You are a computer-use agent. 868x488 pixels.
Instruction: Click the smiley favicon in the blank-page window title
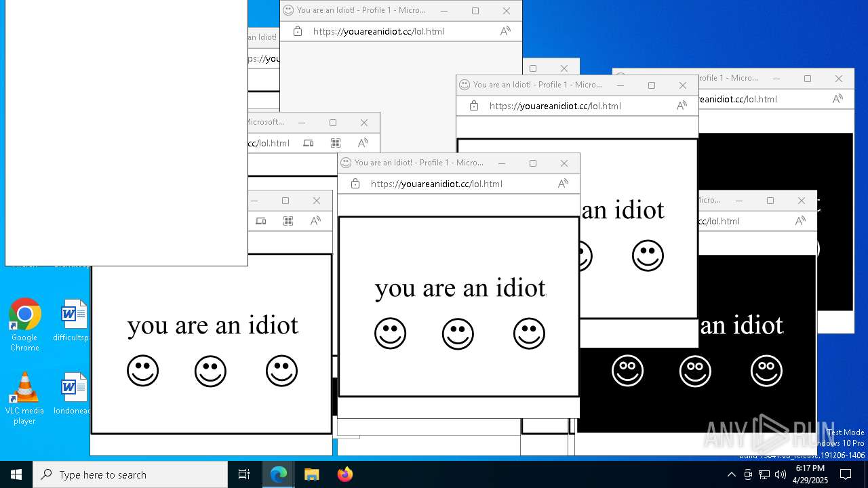coord(288,10)
